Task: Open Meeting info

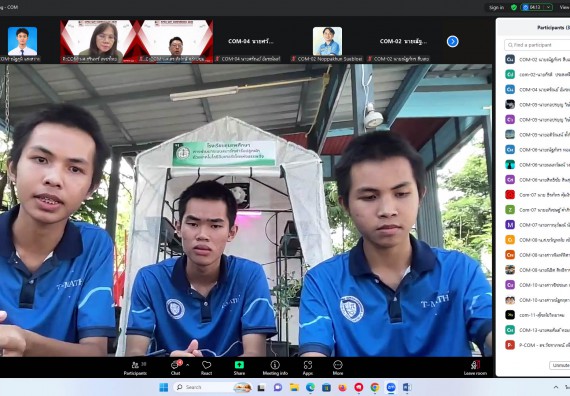Action: click(x=275, y=368)
